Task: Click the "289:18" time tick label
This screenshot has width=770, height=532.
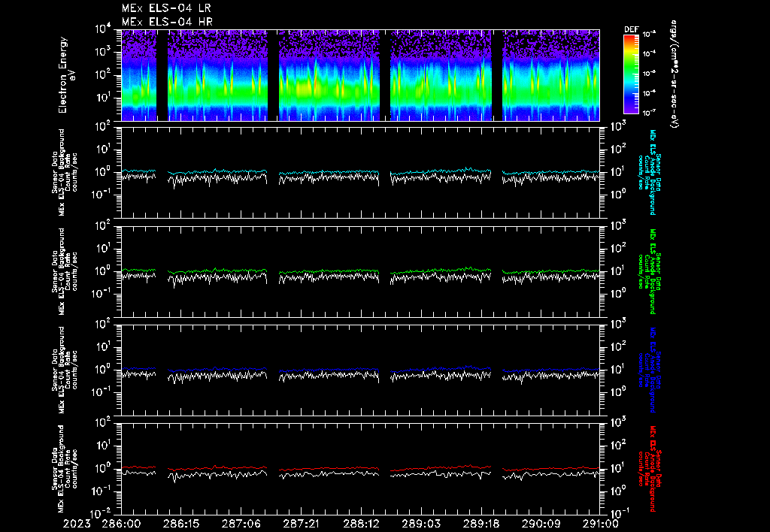Action: (x=480, y=524)
